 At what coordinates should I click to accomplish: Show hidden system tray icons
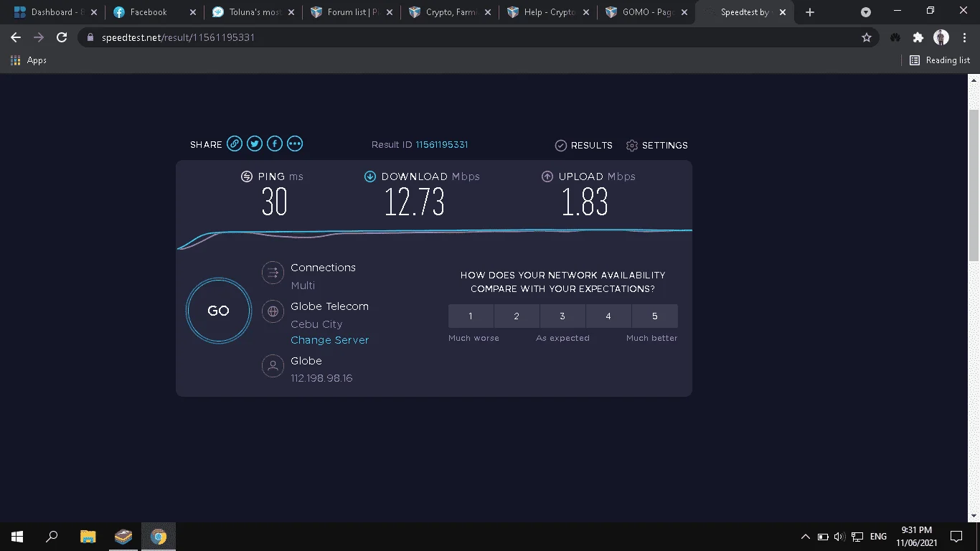(806, 537)
